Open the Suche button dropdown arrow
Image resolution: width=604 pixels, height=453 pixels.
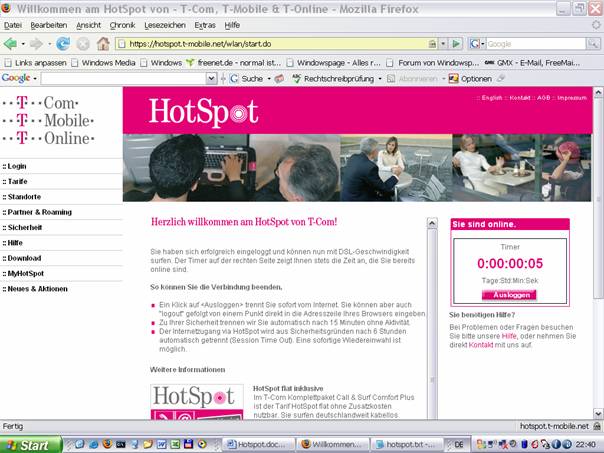coord(269,79)
